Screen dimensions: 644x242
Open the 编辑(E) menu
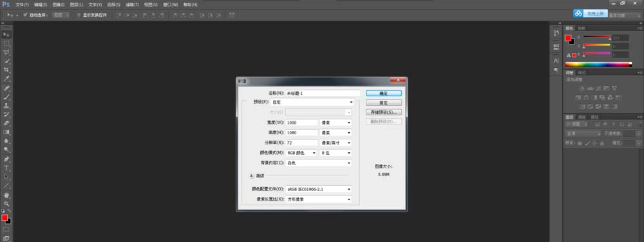coord(40,5)
